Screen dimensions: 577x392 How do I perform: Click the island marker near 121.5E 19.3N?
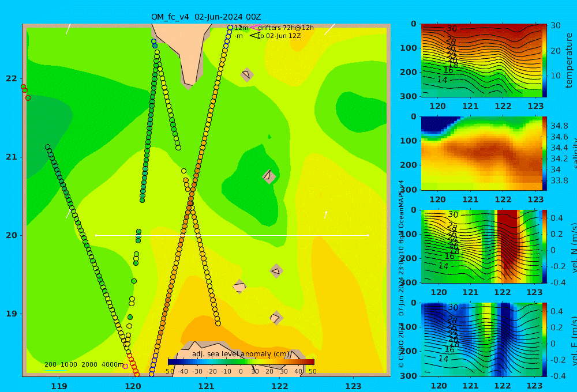tap(239, 287)
